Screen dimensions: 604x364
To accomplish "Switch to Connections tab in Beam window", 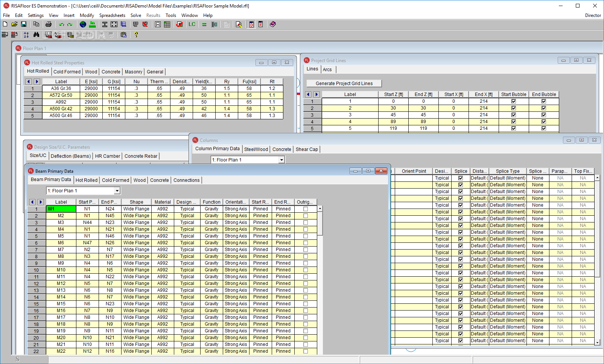I will [187, 180].
